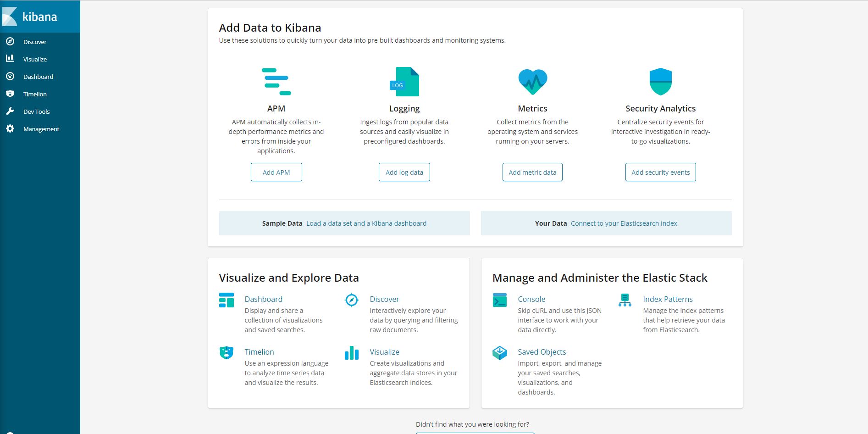The image size is (868, 434).
Task: Click the Index Patterns tree icon
Action: coord(625,300)
